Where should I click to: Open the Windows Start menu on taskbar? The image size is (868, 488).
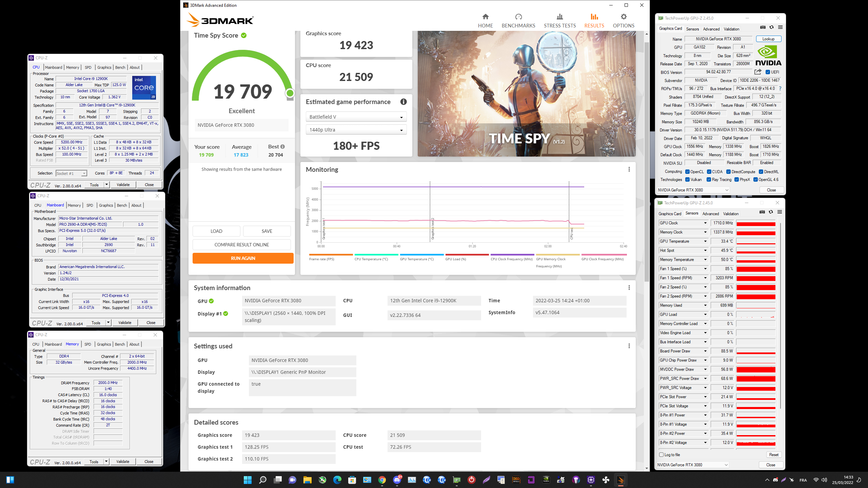click(248, 480)
